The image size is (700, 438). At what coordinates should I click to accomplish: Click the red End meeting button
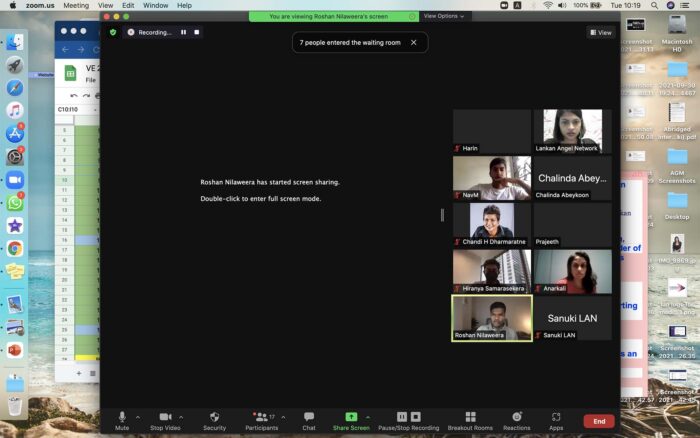pyautogui.click(x=599, y=421)
